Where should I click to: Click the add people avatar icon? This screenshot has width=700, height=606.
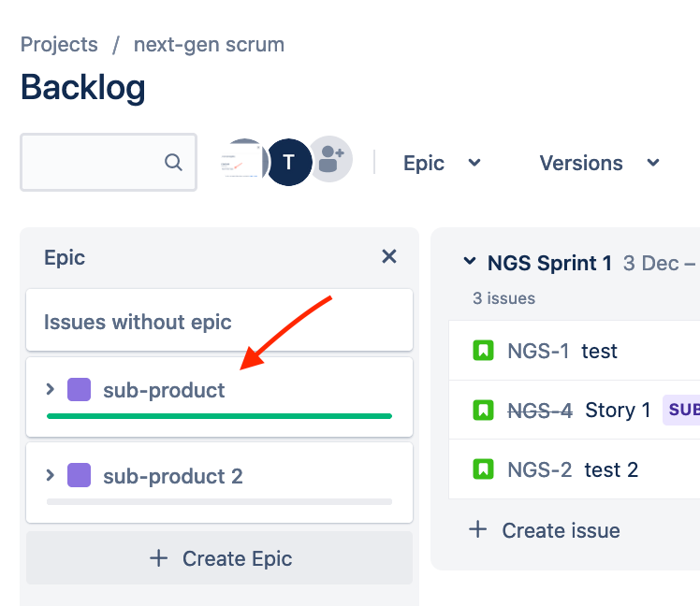point(329,162)
